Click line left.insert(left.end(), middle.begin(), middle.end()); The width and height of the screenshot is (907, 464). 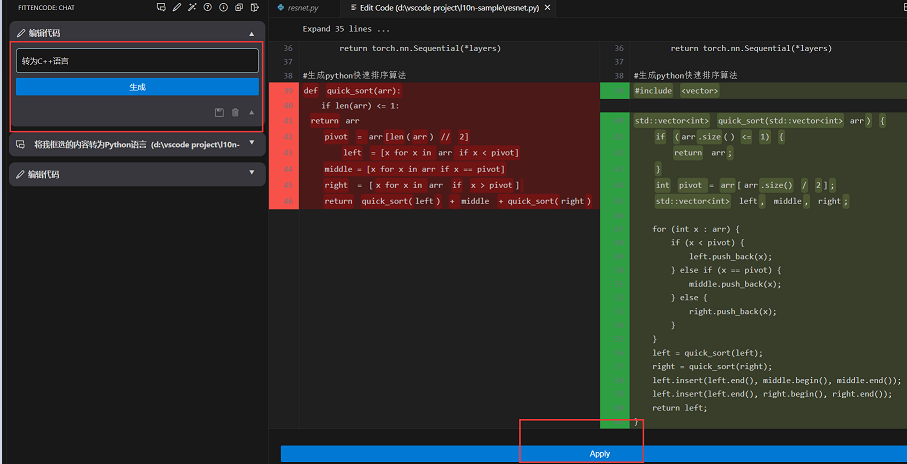[777, 380]
